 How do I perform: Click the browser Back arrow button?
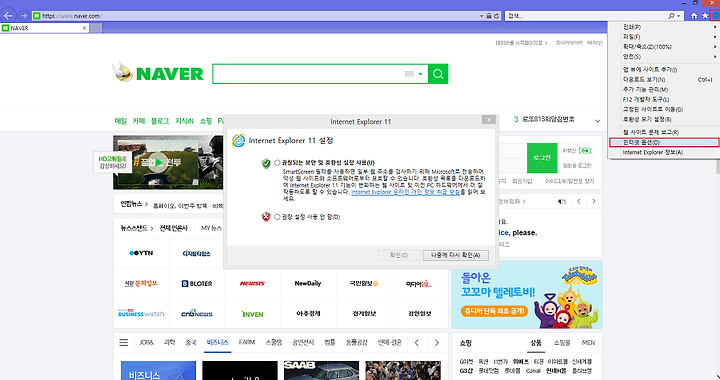coord(8,16)
